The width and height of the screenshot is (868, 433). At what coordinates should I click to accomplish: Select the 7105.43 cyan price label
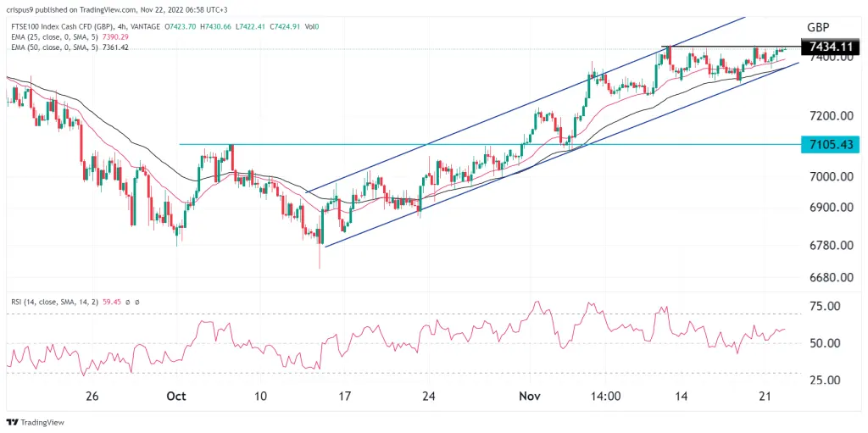[831, 145]
